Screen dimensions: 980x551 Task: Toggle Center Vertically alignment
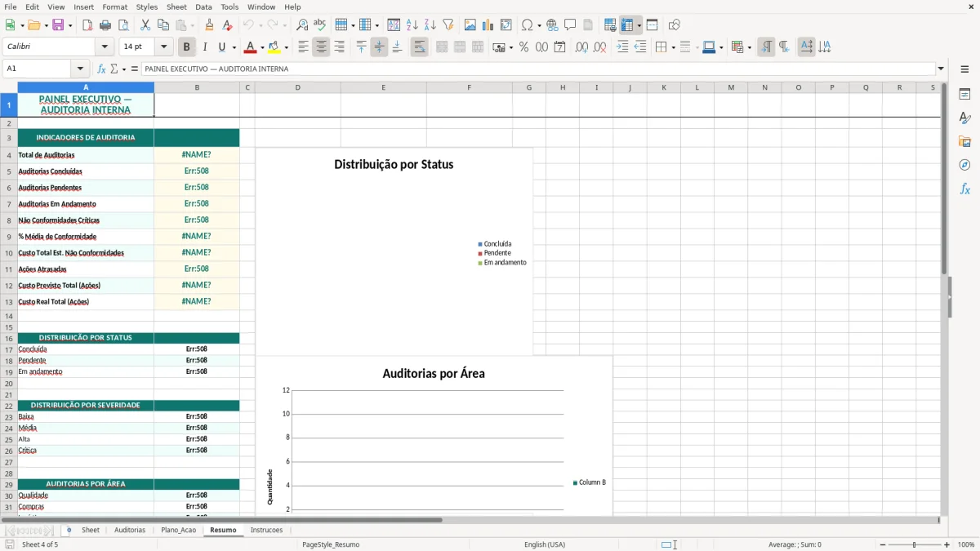point(379,47)
